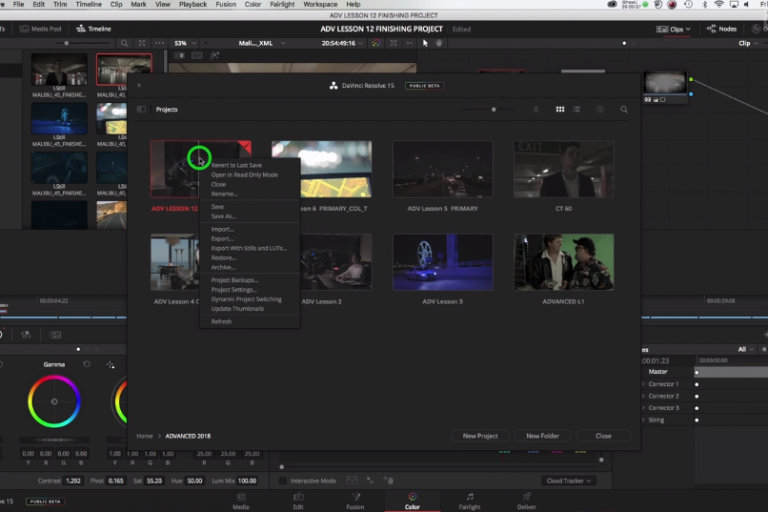Reset the Gamma color wheel
The width and height of the screenshot is (768, 512).
point(87,364)
